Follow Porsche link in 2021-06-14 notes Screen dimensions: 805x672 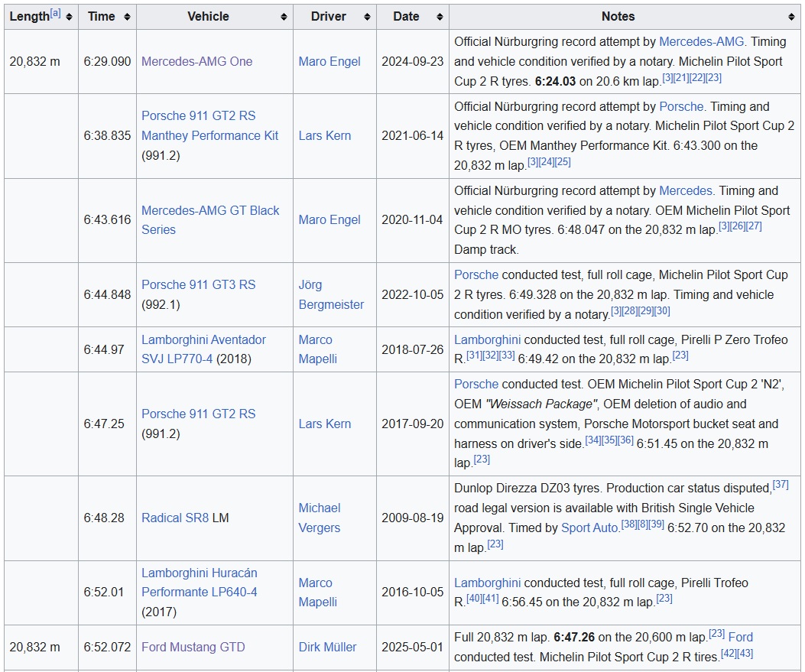(680, 106)
